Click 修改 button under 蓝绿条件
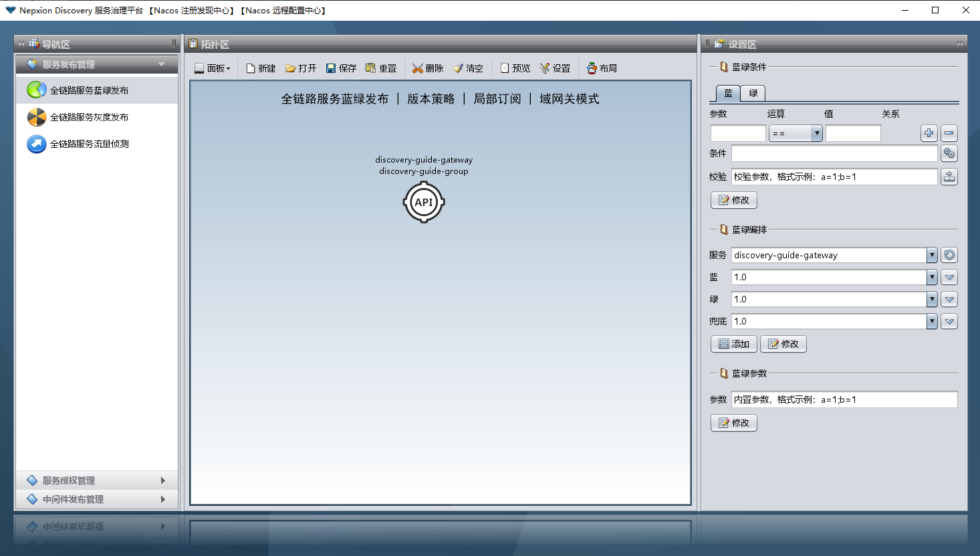 pos(734,200)
